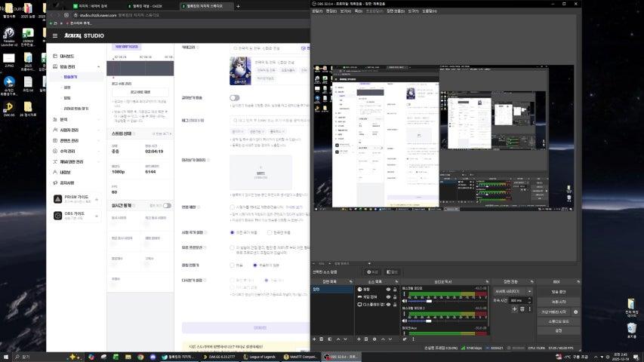
Task: Remove selected source with trash icon in OBS
Action: tap(366, 339)
